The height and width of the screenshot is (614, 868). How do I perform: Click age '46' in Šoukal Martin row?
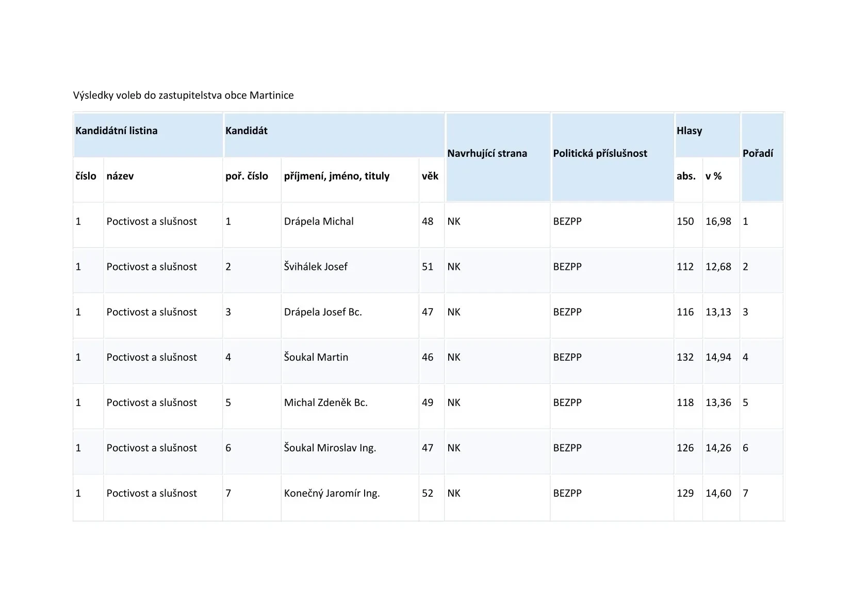[428, 358]
